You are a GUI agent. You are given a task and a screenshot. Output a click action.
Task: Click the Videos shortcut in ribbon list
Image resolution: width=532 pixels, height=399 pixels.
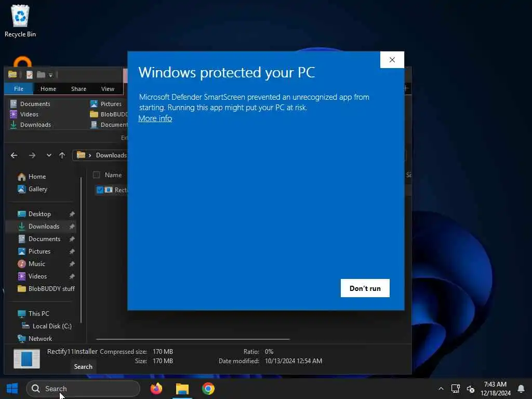pyautogui.click(x=24, y=114)
